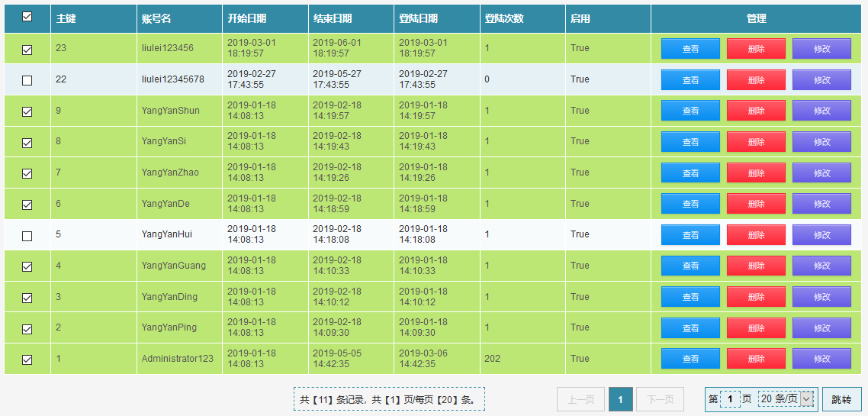Go to previous page with 上一页
The height and width of the screenshot is (416, 868).
(x=580, y=399)
